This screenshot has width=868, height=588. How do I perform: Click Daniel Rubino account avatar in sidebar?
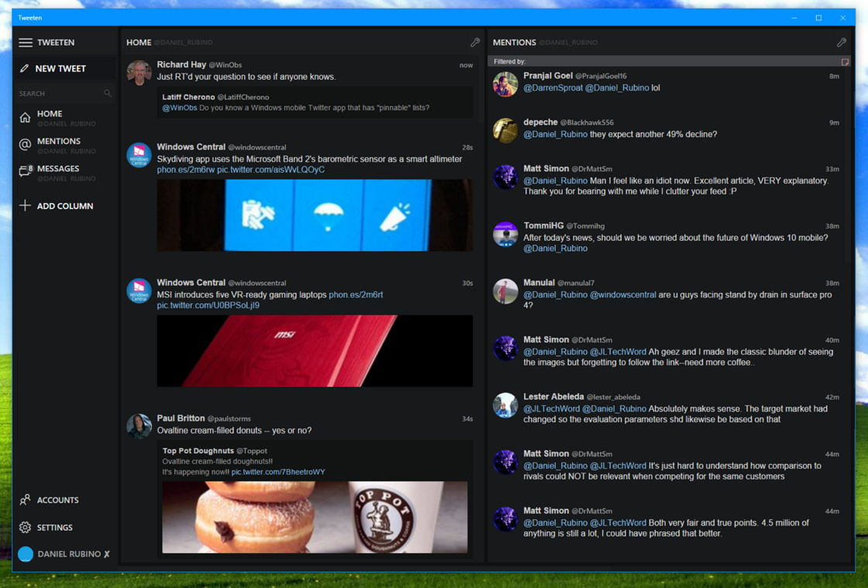[26, 554]
